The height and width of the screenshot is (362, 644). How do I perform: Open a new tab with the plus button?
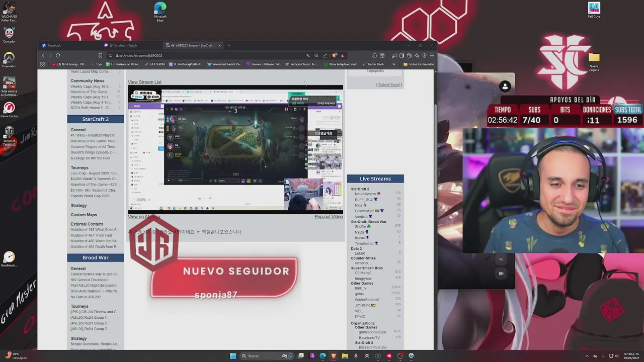pos(228,45)
